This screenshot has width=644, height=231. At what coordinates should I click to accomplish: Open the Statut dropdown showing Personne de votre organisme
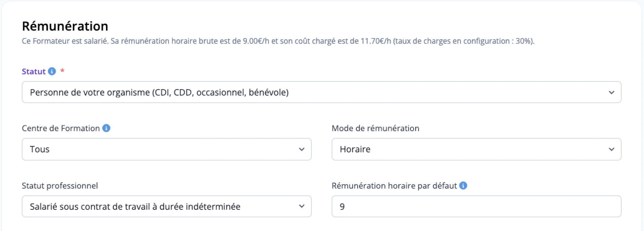(x=321, y=92)
